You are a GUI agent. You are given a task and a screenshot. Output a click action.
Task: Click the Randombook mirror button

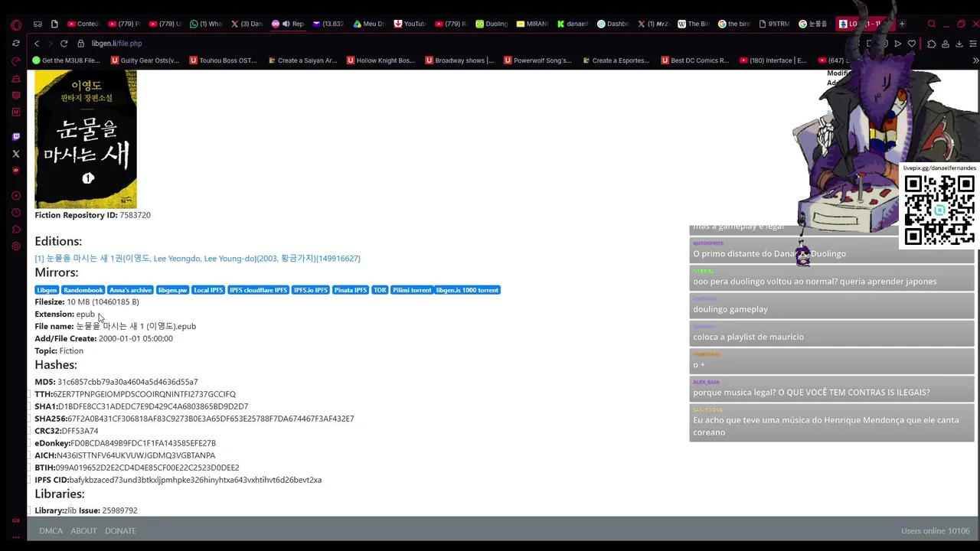pyautogui.click(x=83, y=290)
